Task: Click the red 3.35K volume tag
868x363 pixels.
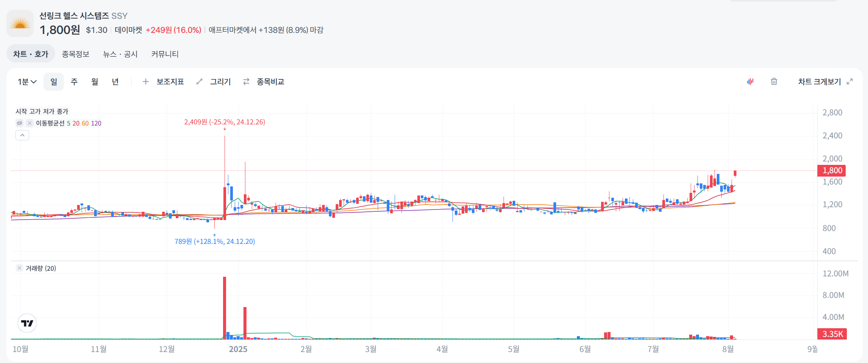Action: pyautogui.click(x=832, y=334)
